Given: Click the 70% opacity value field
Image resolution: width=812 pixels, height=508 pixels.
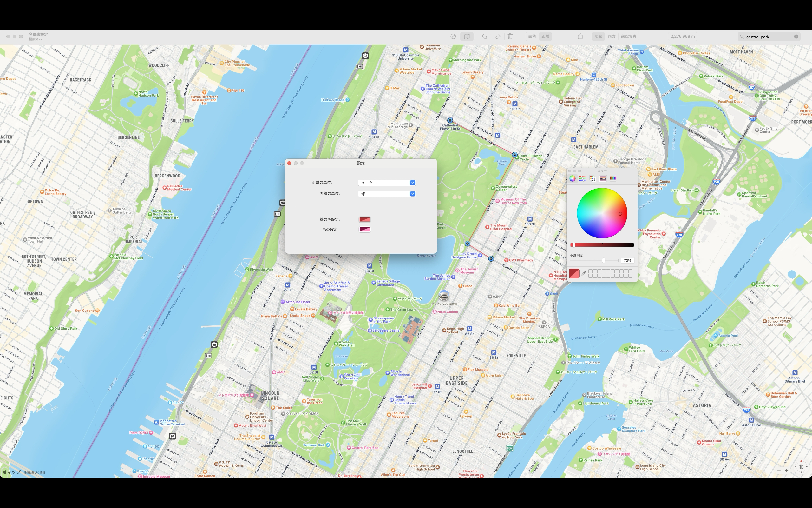Looking at the screenshot, I should (627, 260).
